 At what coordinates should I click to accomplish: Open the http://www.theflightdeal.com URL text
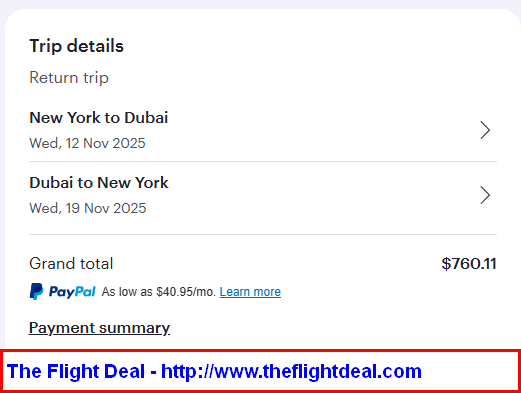tap(291, 371)
